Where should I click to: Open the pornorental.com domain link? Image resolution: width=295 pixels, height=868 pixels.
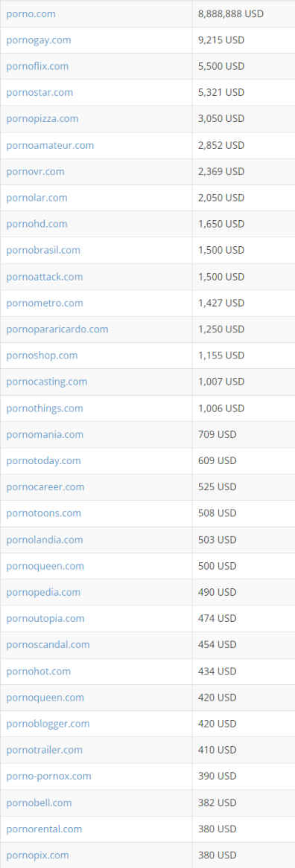pyautogui.click(x=45, y=829)
